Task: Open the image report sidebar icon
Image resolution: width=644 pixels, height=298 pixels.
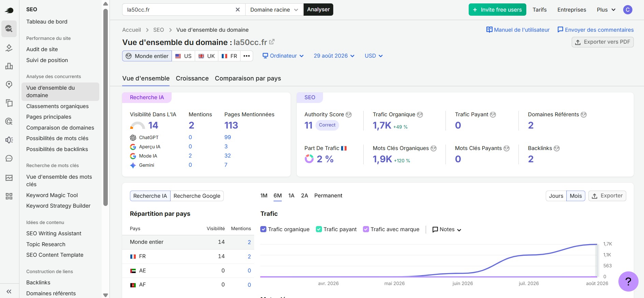Action: click(x=9, y=178)
